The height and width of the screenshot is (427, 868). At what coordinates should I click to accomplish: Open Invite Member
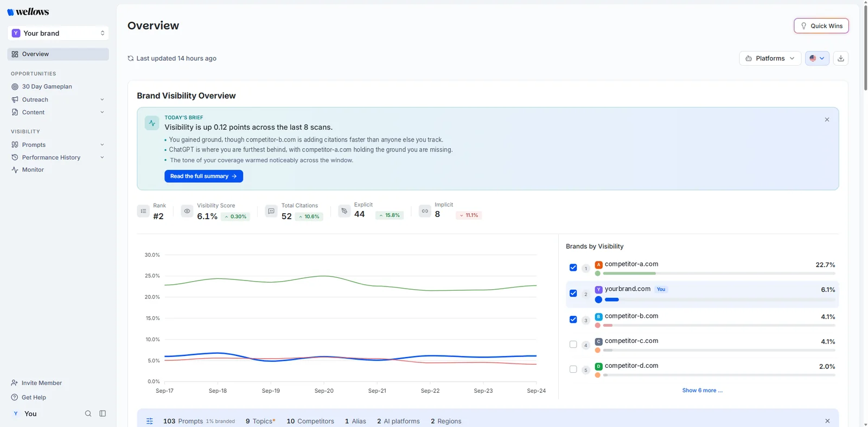tap(36, 383)
